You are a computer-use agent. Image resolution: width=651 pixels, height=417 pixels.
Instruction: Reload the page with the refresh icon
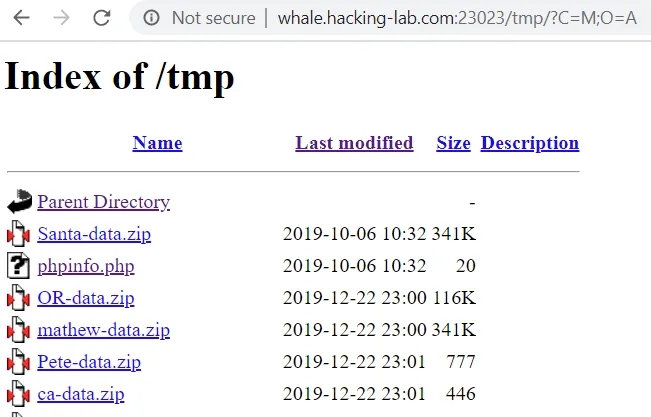(x=101, y=18)
